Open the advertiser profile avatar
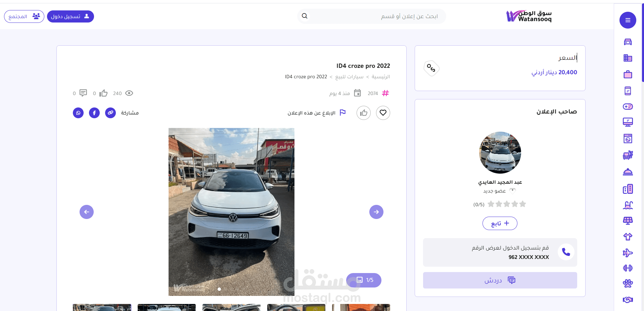The width and height of the screenshot is (644, 311). (500, 152)
